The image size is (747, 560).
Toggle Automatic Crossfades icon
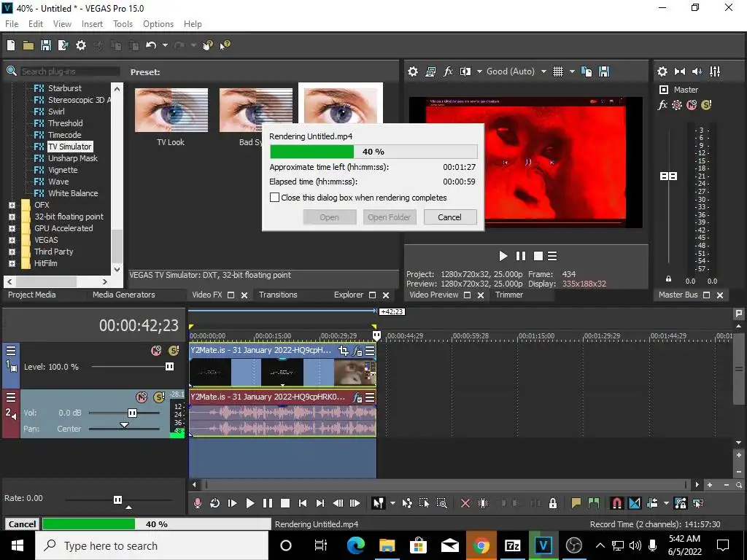pos(635,503)
